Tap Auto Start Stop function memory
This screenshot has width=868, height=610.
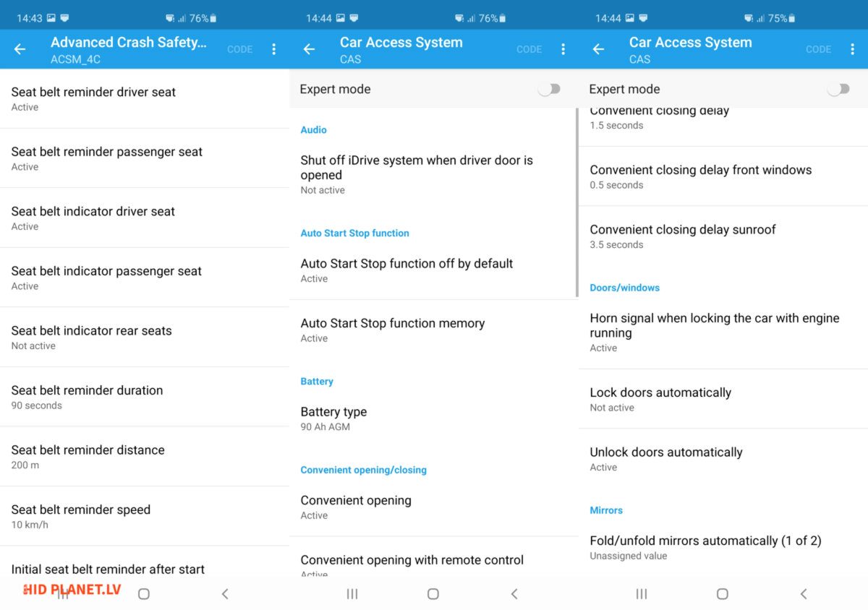434,330
